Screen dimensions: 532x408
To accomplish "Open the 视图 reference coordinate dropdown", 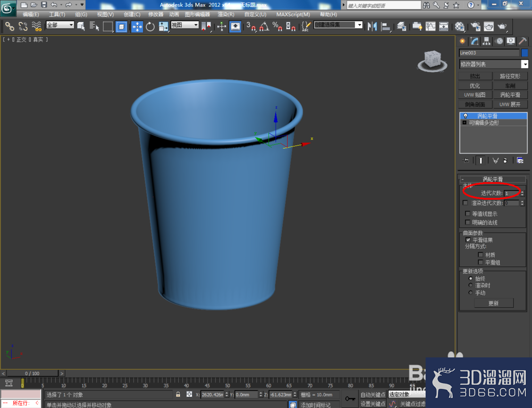I will tap(185, 25).
